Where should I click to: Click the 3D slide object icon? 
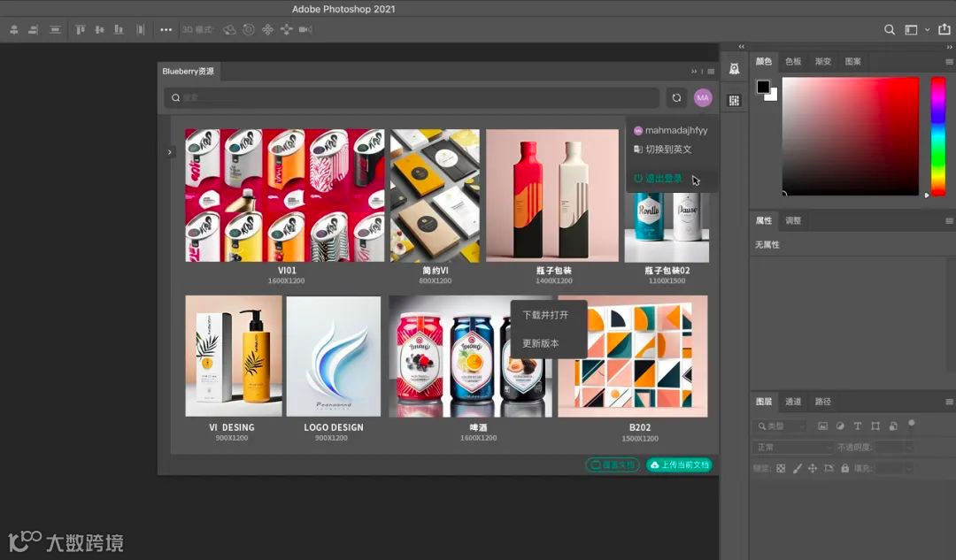[x=287, y=29]
